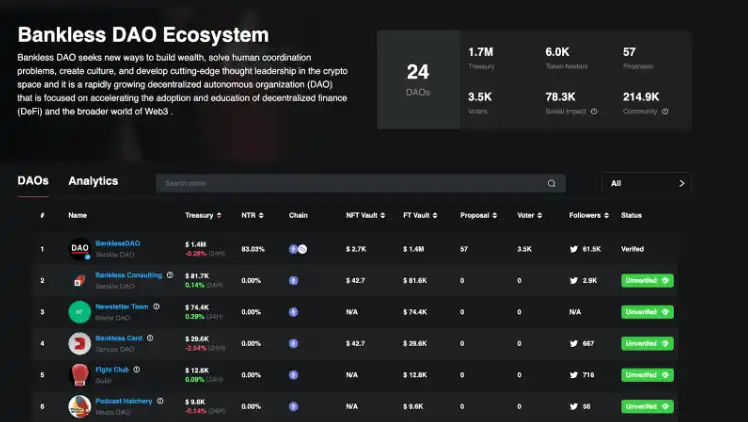Click Twitter icon in Bankless Consulting row
The height and width of the screenshot is (422, 748).
click(574, 280)
